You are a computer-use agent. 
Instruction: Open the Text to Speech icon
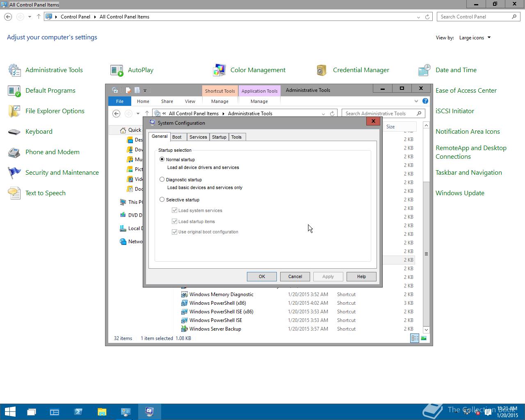[14, 193]
